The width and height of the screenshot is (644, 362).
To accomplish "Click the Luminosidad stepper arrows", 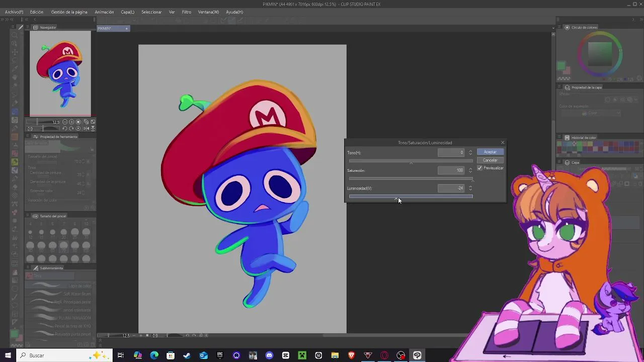I will 470,188.
